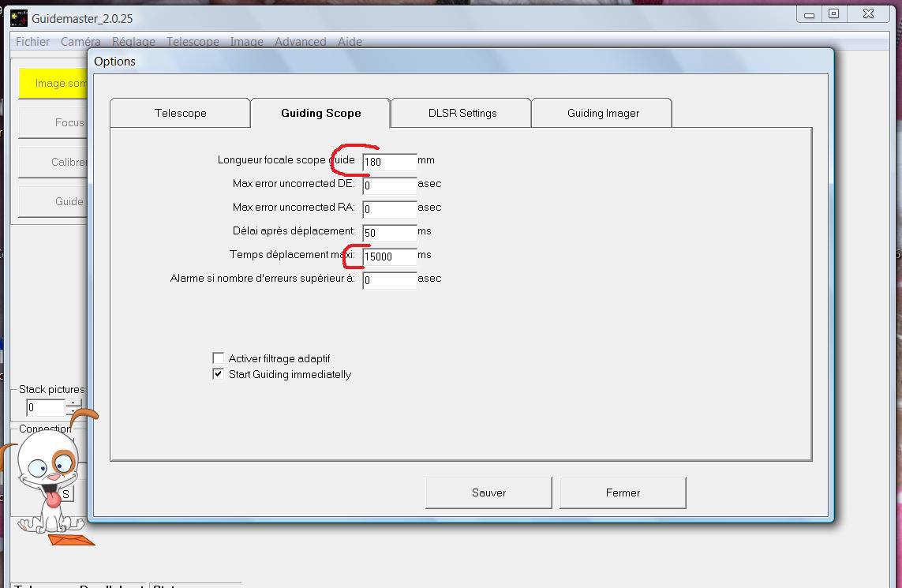Viewport: 902px width, 588px height.
Task: Switch to the Telescope options tab
Action: click(x=180, y=114)
